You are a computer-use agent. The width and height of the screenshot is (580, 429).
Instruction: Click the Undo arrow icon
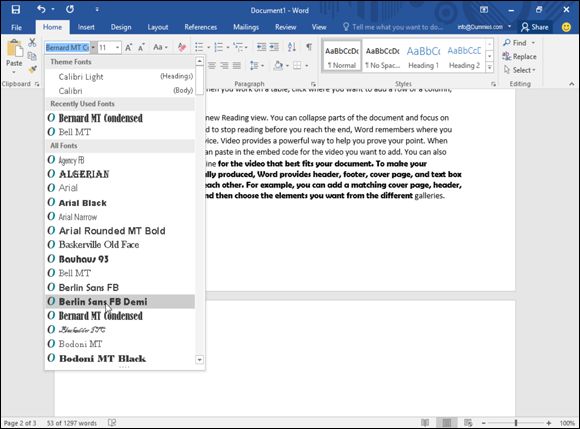[x=41, y=9]
